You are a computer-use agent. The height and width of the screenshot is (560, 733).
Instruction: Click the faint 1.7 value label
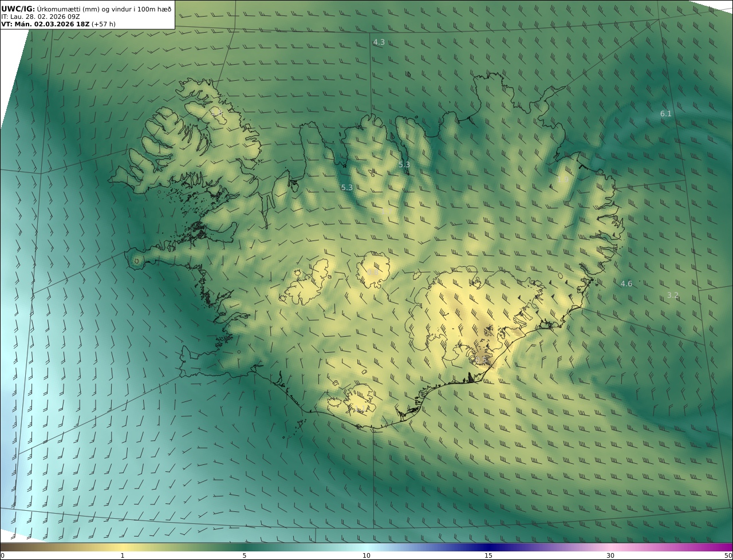click(x=387, y=211)
